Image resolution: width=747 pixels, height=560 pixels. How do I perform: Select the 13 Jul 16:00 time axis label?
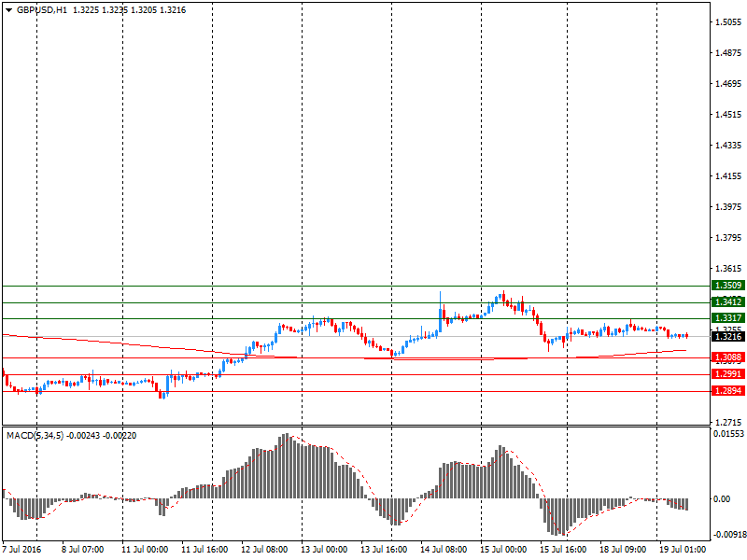tap(384, 550)
